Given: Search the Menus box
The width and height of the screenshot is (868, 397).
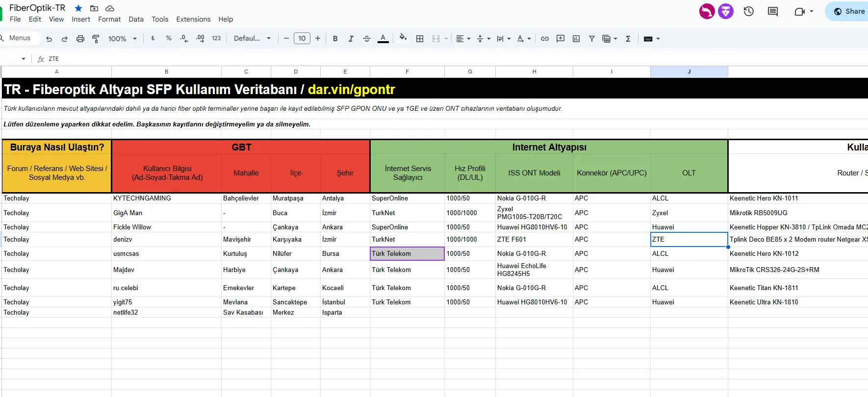Looking at the screenshot, I should pyautogui.click(x=19, y=38).
